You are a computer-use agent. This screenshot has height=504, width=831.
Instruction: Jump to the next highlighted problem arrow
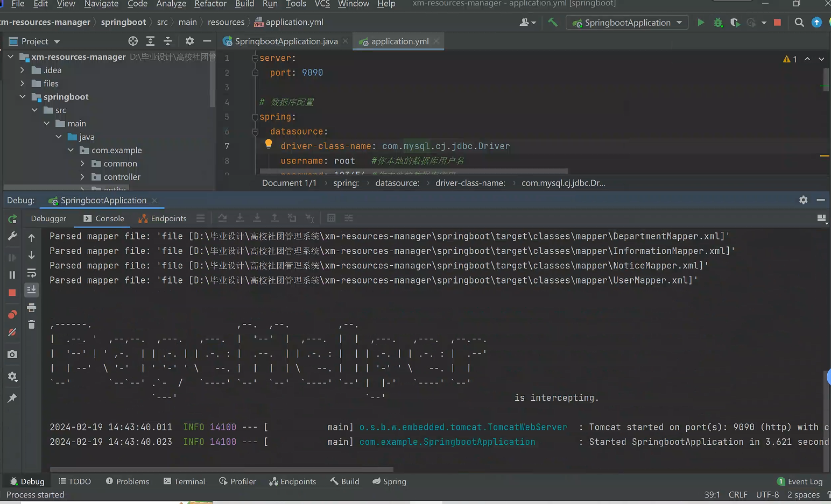point(821,59)
